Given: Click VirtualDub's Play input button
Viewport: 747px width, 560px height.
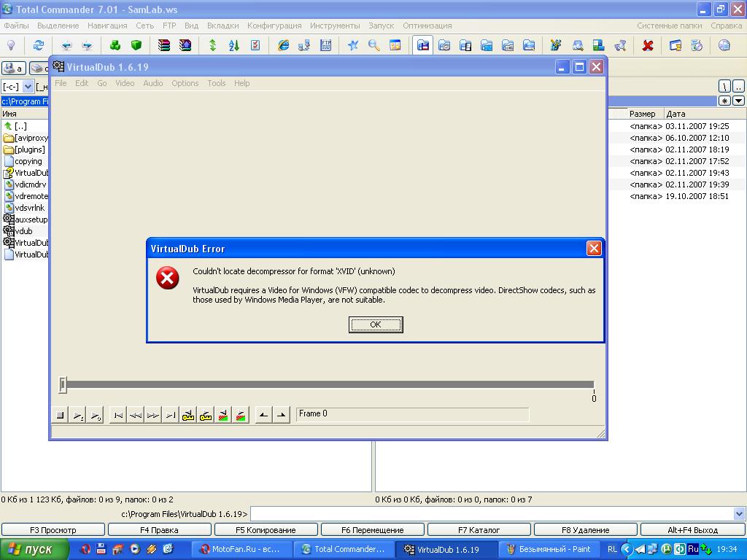Looking at the screenshot, I should click(78, 415).
